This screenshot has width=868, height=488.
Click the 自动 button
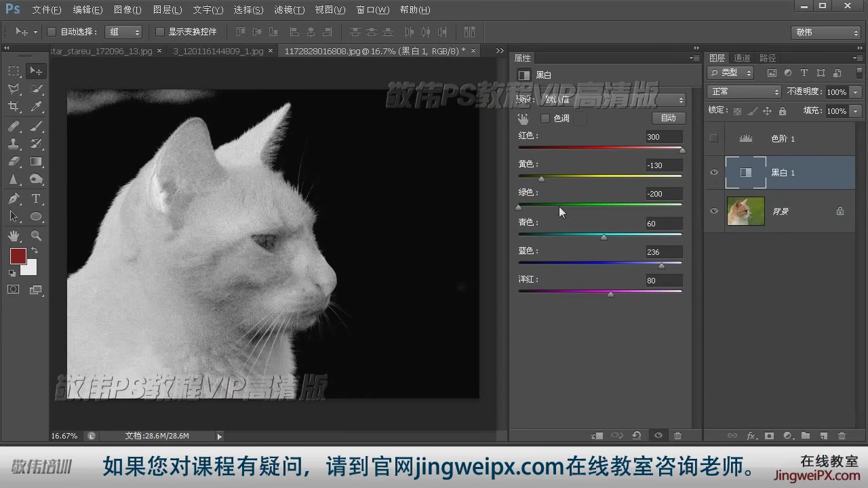669,118
